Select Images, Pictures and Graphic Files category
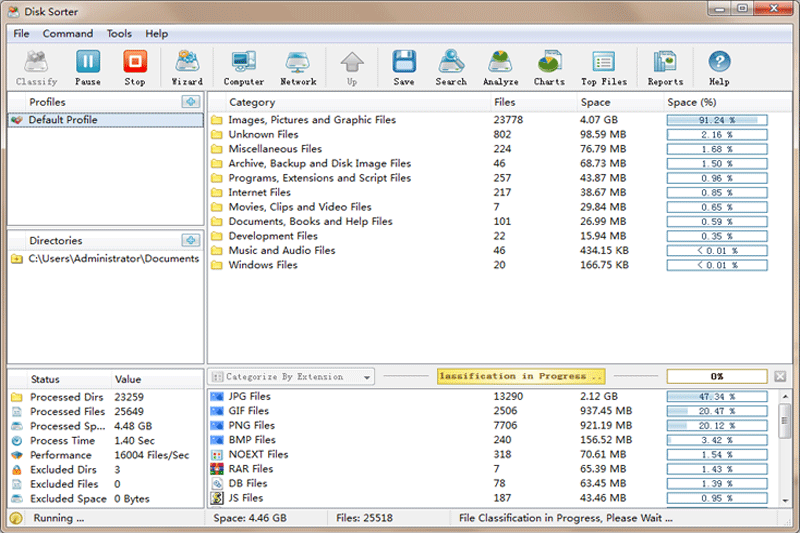Screen dimensions: 800x533 (x=312, y=120)
